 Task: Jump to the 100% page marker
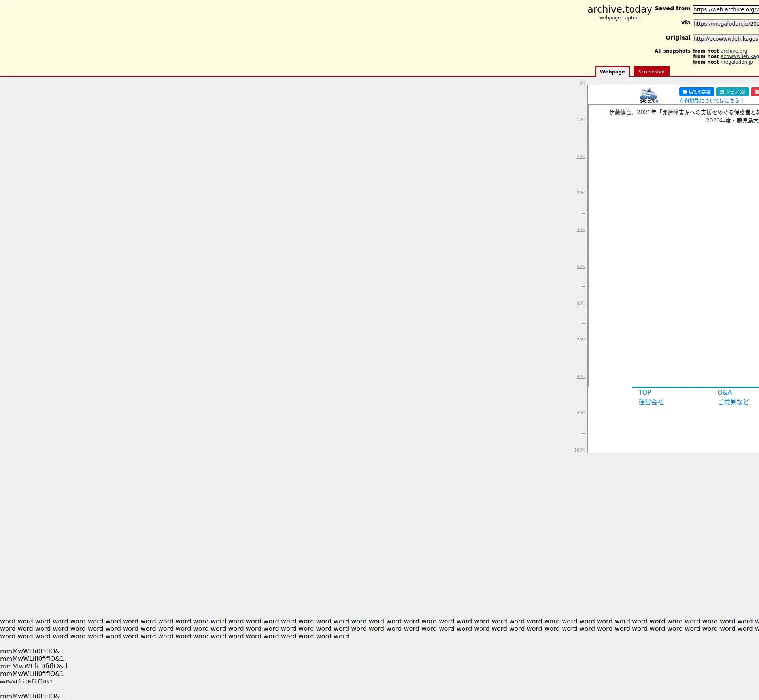click(580, 450)
